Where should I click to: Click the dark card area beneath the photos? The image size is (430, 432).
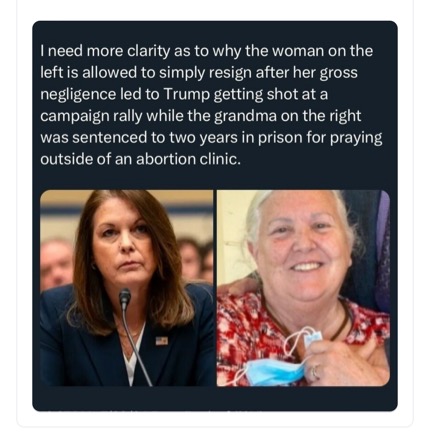coord(215,398)
